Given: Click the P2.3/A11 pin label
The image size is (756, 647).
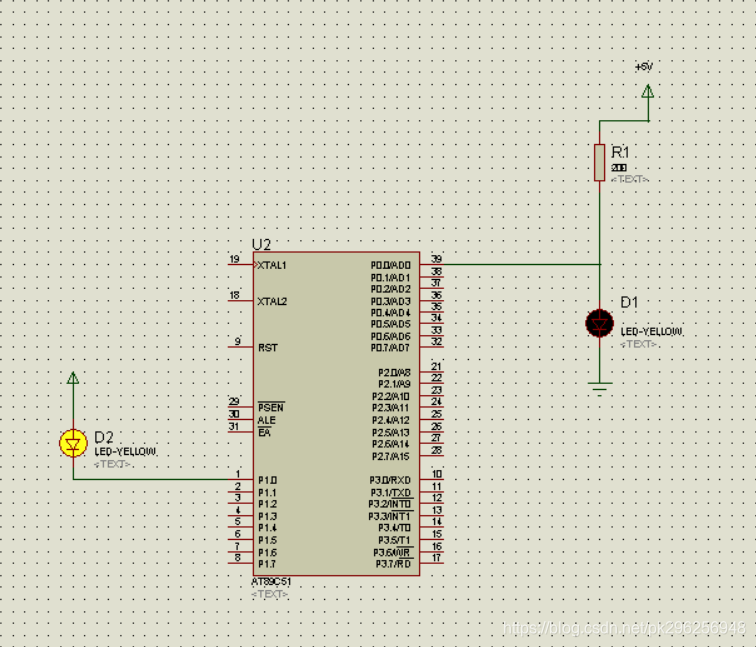Looking at the screenshot, I should pos(391,408).
